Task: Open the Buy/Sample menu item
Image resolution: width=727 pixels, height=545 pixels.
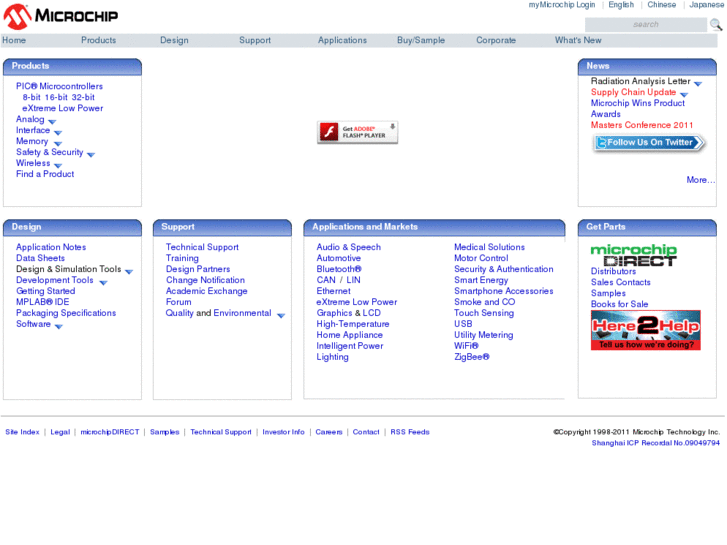Action: click(x=421, y=40)
